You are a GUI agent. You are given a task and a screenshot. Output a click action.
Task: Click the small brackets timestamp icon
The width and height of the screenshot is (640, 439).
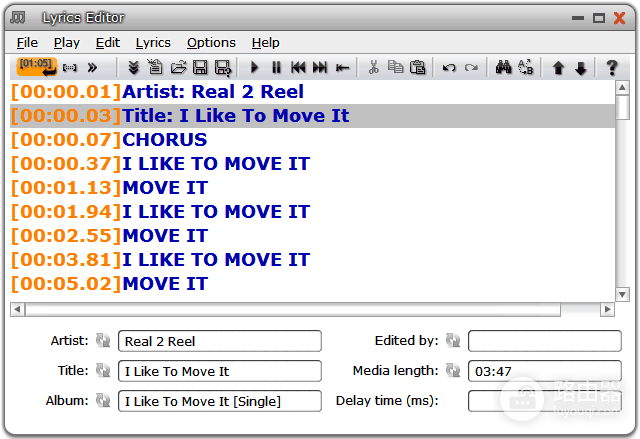70,68
